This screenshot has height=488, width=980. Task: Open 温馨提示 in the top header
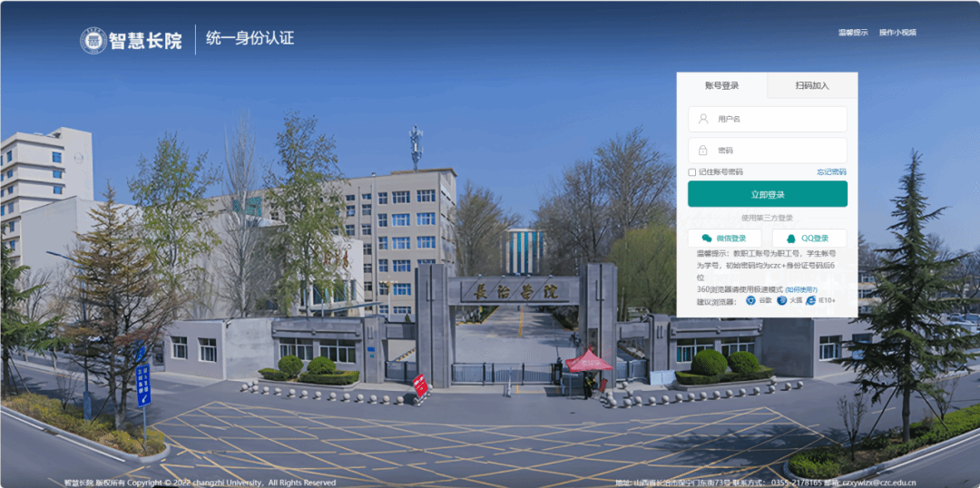[853, 33]
